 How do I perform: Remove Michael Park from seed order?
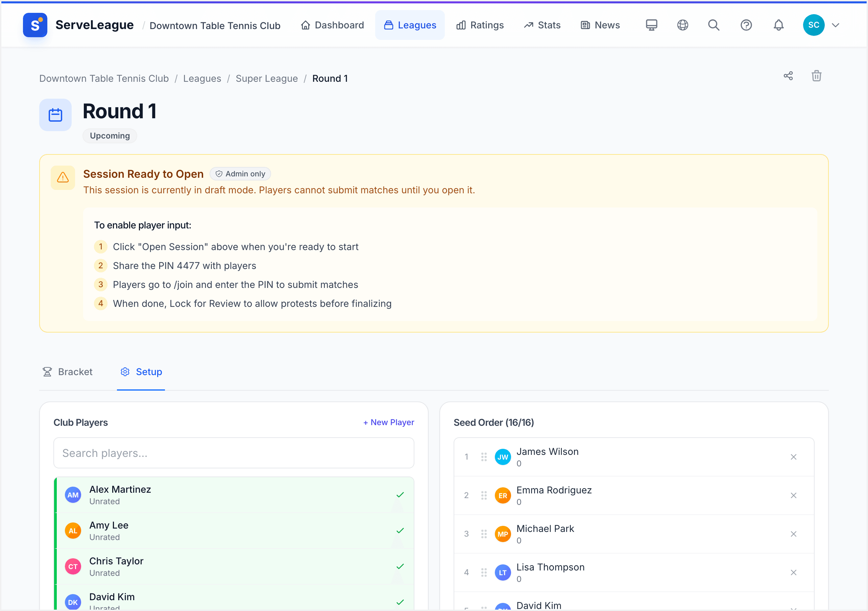pyautogui.click(x=793, y=534)
